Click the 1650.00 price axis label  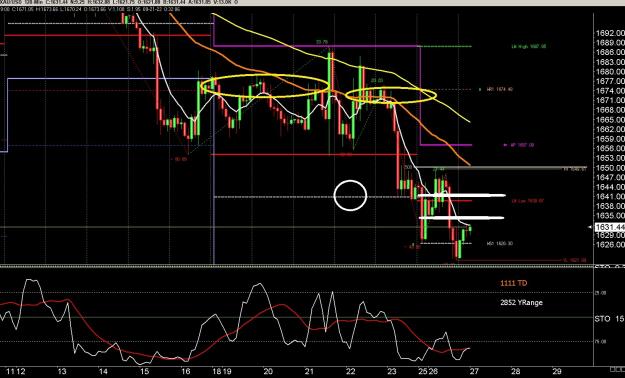point(610,168)
